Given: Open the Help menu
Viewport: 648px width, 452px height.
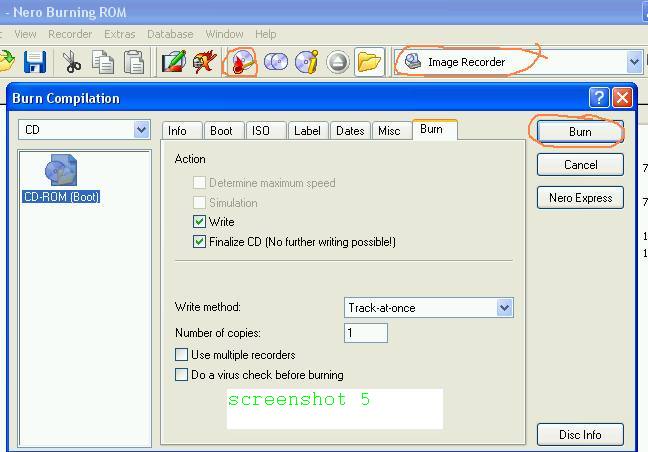Looking at the screenshot, I should coord(266,34).
